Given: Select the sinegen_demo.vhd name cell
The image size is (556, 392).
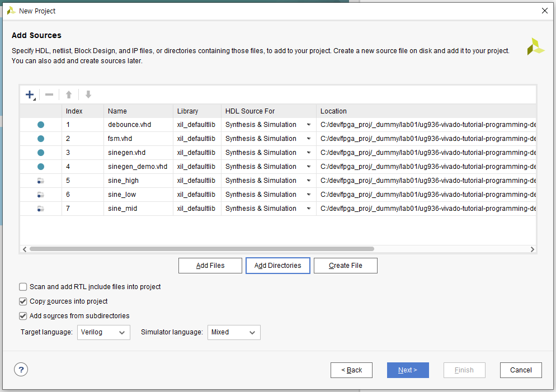Looking at the screenshot, I should pyautogui.click(x=138, y=167).
